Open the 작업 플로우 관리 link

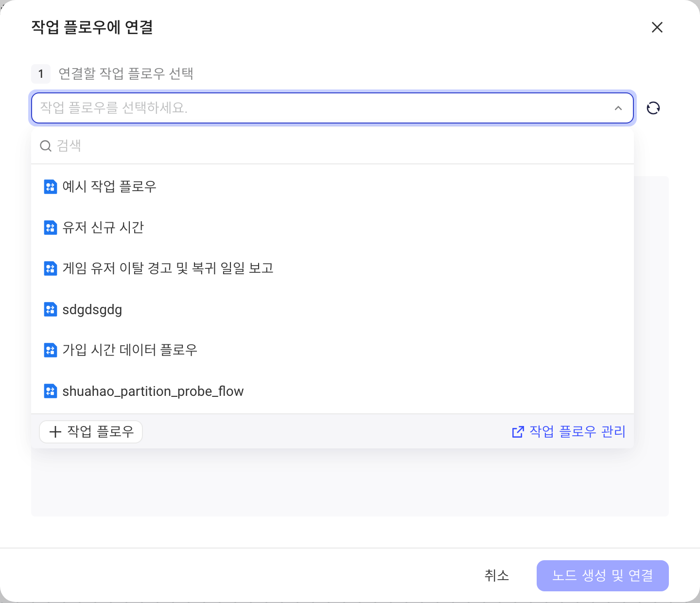point(569,432)
